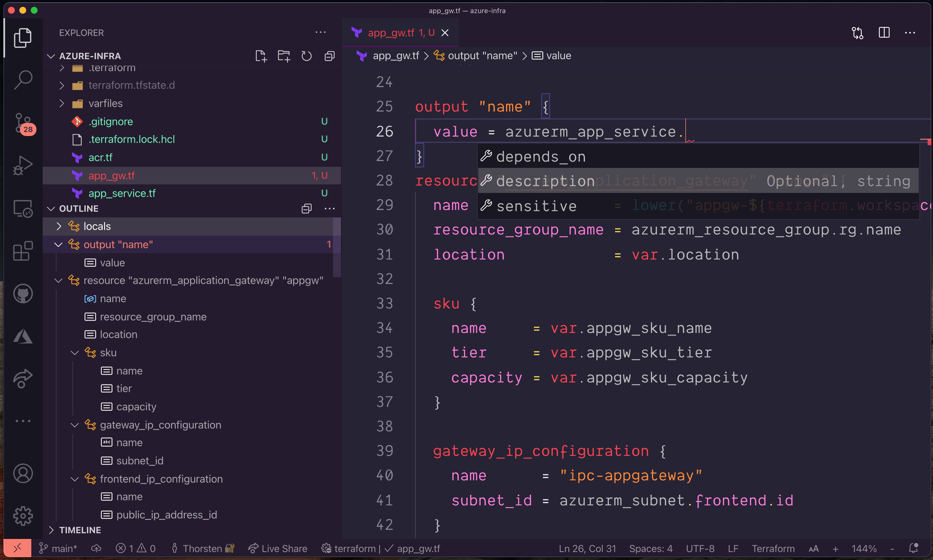
Task: Choose the sensitive autocomplete suggestion
Action: 536,206
